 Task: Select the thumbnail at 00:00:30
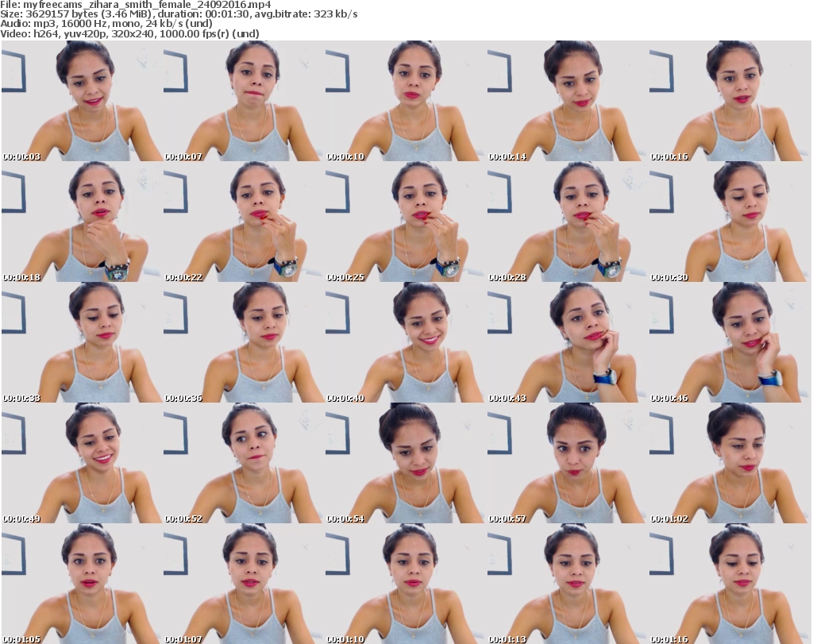pos(730,222)
